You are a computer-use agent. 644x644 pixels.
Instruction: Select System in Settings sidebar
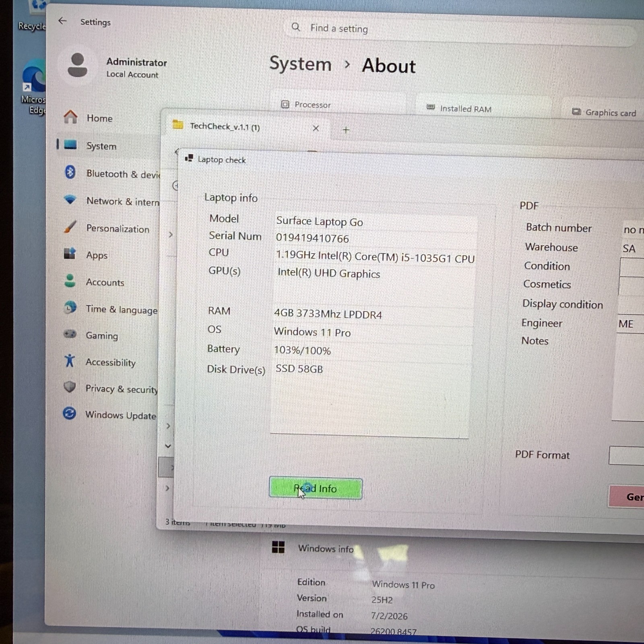(101, 146)
